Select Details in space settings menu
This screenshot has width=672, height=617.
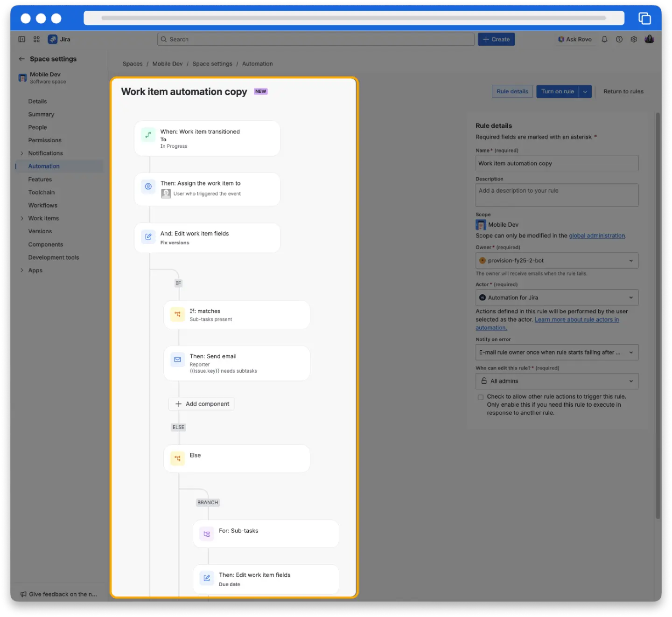37,101
